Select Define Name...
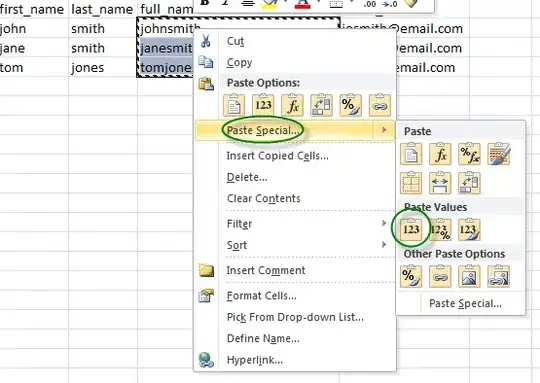Screen dimensions: 540x383 263,339
